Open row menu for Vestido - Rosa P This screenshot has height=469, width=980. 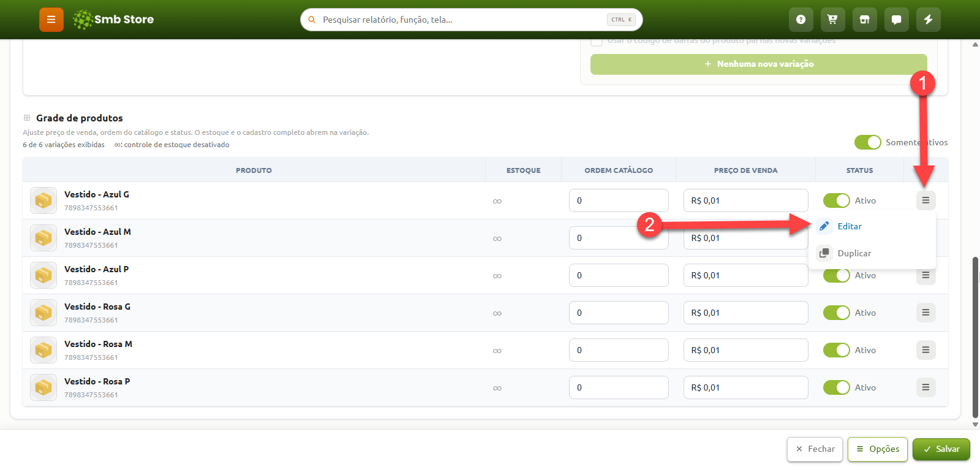coord(925,387)
